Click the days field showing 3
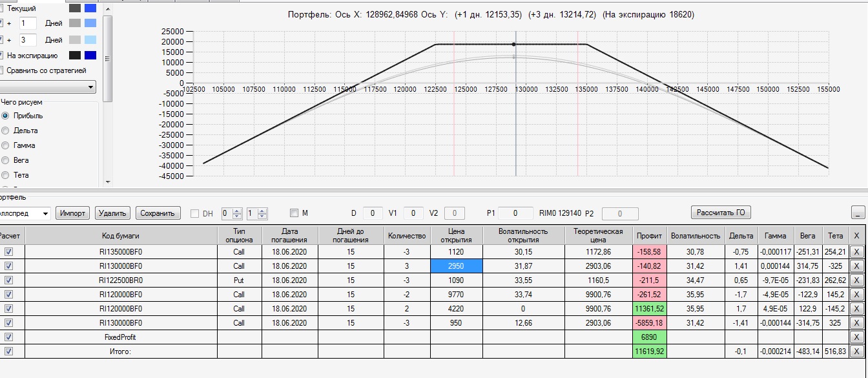 [28, 40]
